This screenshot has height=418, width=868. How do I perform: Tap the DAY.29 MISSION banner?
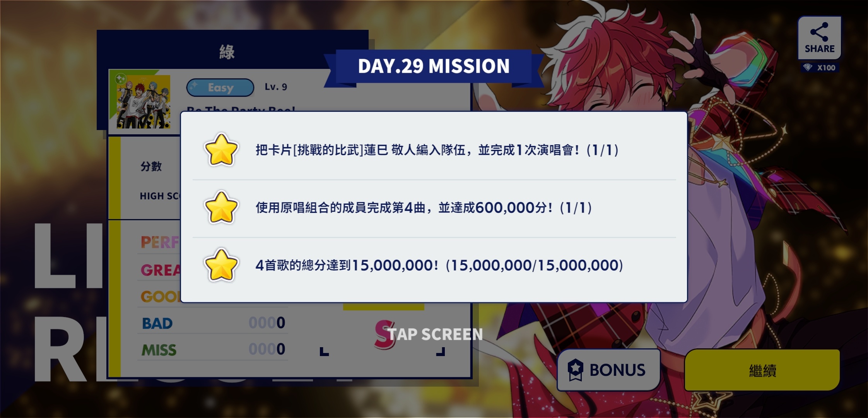coord(434,66)
